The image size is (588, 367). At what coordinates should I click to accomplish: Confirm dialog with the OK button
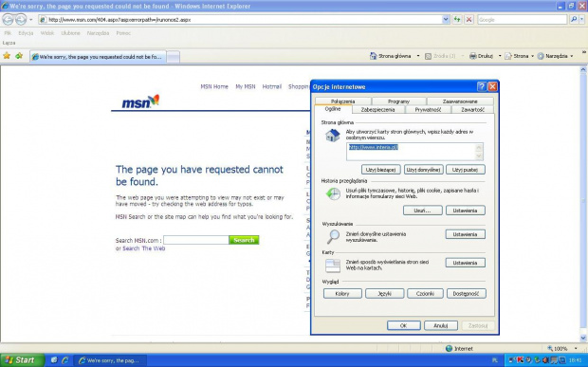click(x=404, y=325)
